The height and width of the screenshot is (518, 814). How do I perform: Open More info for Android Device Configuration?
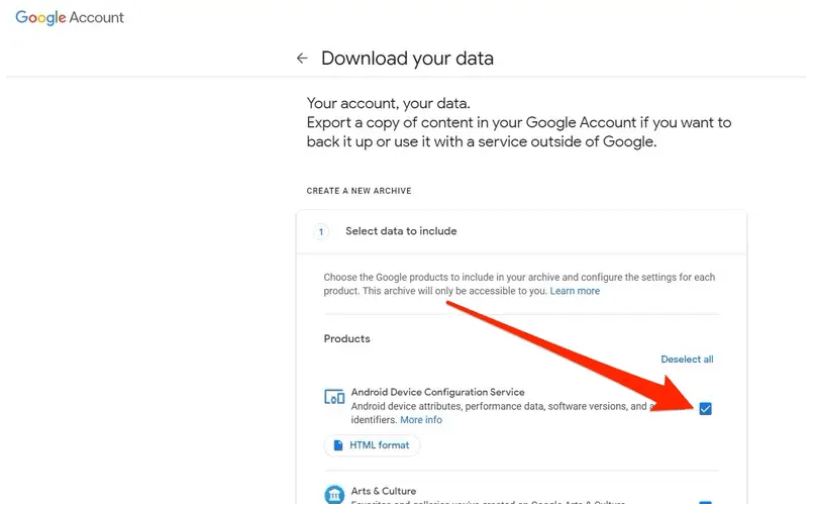point(421,420)
